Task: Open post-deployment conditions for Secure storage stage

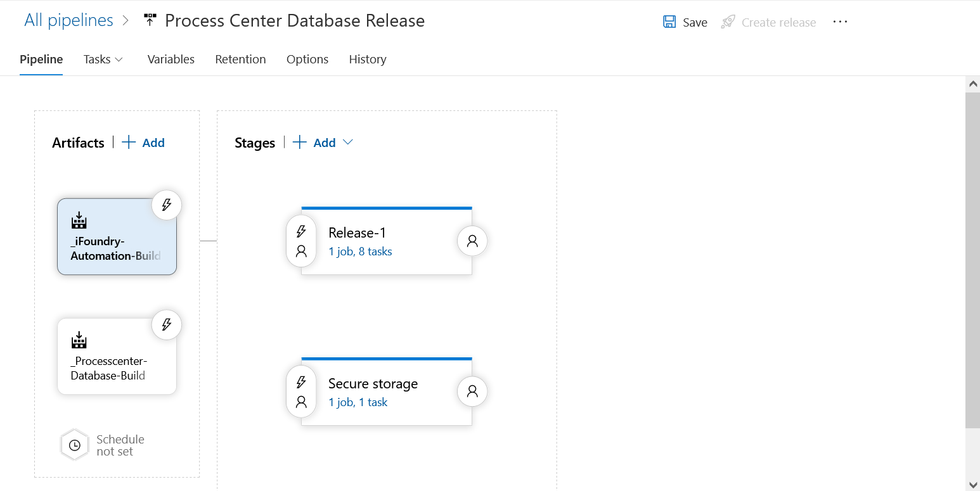Action: (x=472, y=392)
